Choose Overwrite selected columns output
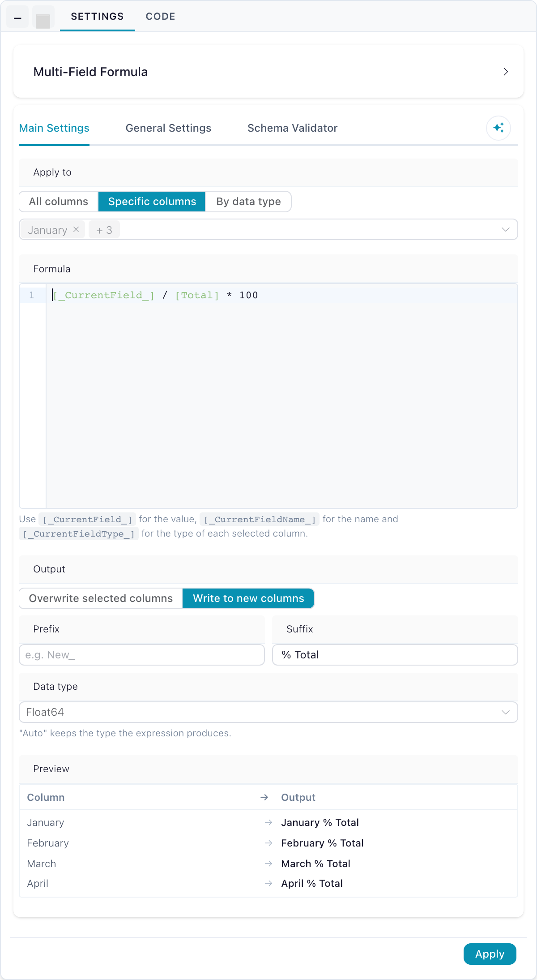Screen dimensions: 537x980 (101, 598)
